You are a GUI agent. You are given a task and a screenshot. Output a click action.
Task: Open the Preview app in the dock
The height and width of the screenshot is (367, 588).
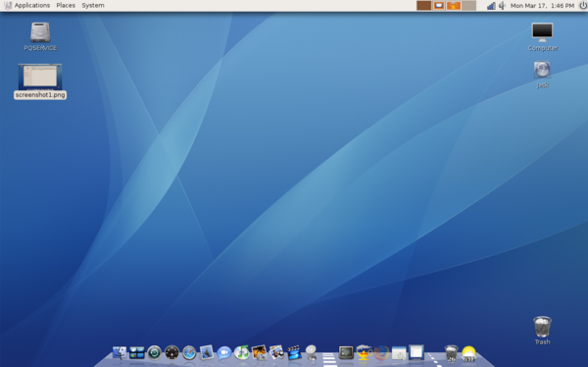point(207,352)
